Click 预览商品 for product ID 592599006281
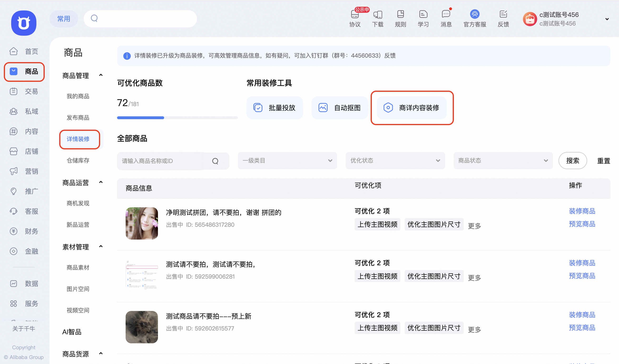 point(582,275)
